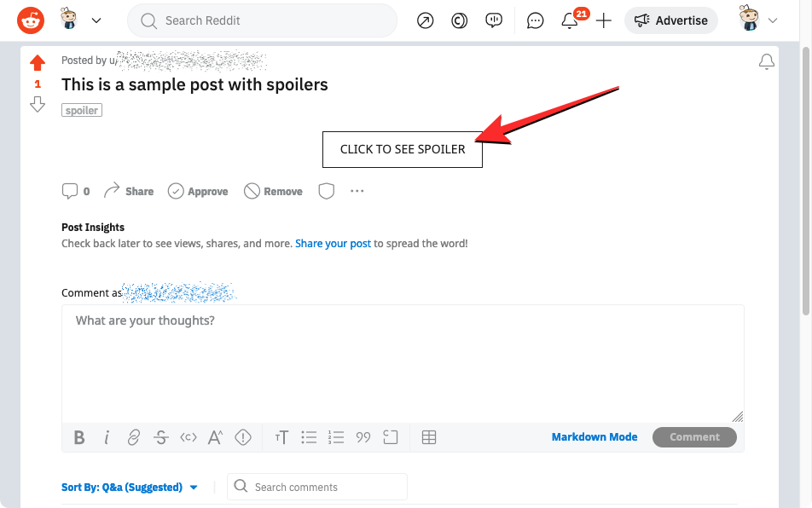Expand the Sort By Q&A dropdown

[130, 488]
